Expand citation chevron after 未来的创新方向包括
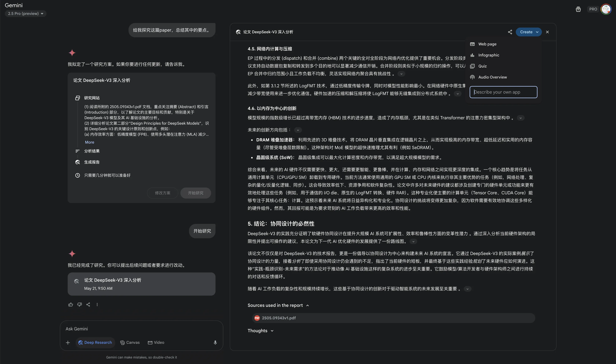The image size is (616, 364). pyautogui.click(x=298, y=130)
